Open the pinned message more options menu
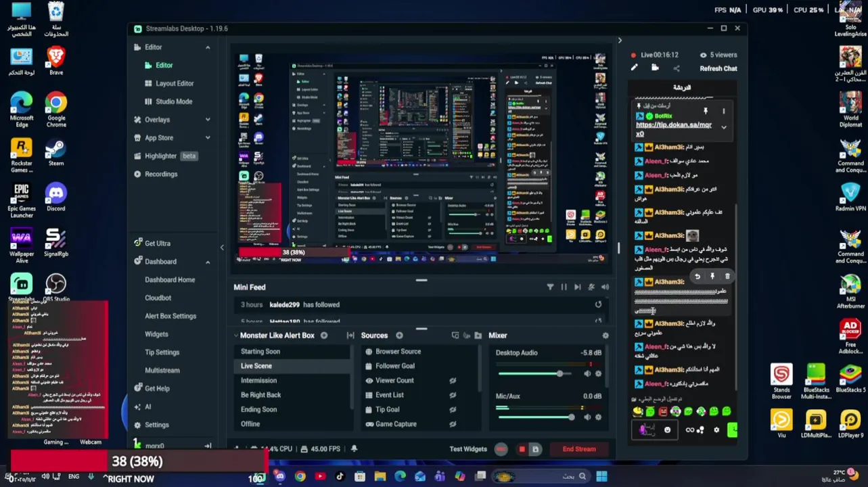868x487 pixels. tap(723, 111)
